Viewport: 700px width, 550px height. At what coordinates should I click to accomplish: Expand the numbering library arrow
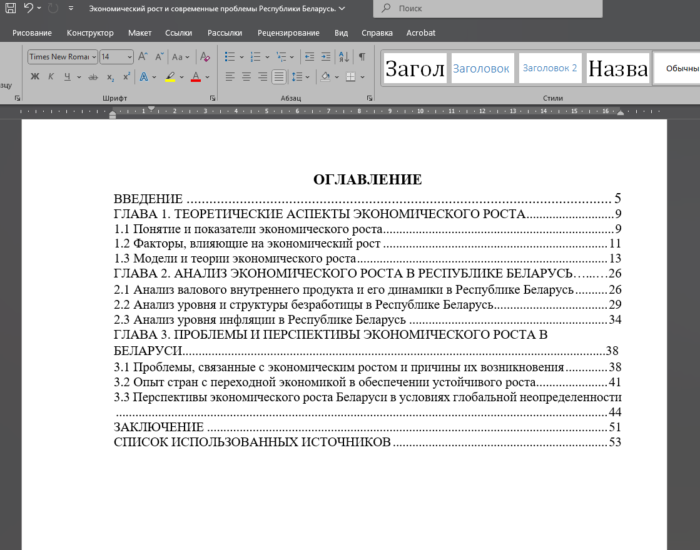pos(267,57)
